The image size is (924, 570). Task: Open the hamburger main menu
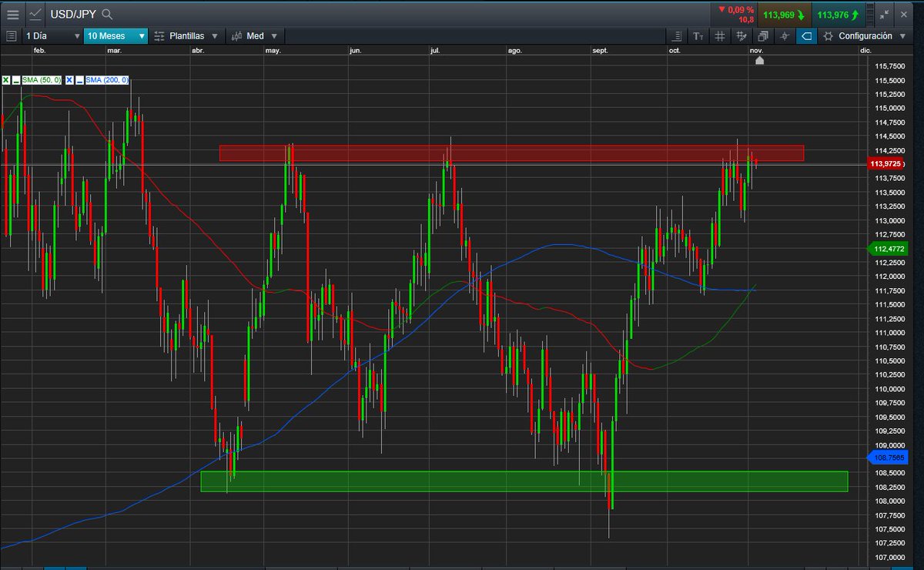12,14
